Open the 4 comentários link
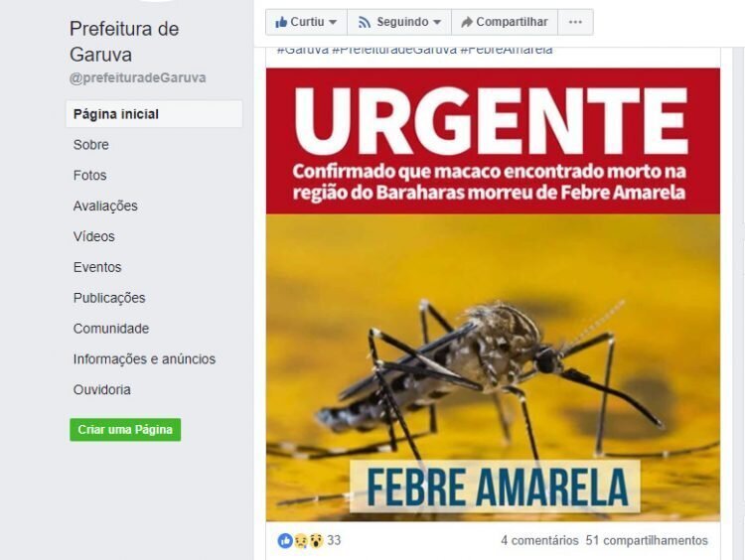The height and width of the screenshot is (560, 745). tap(539, 540)
